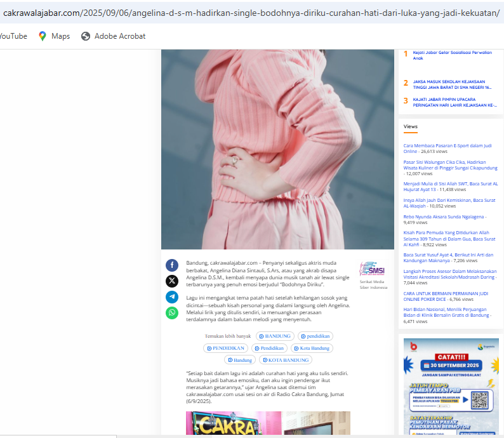Share article on X (Twitter)
Screen dimensions: 504x438
172,281
